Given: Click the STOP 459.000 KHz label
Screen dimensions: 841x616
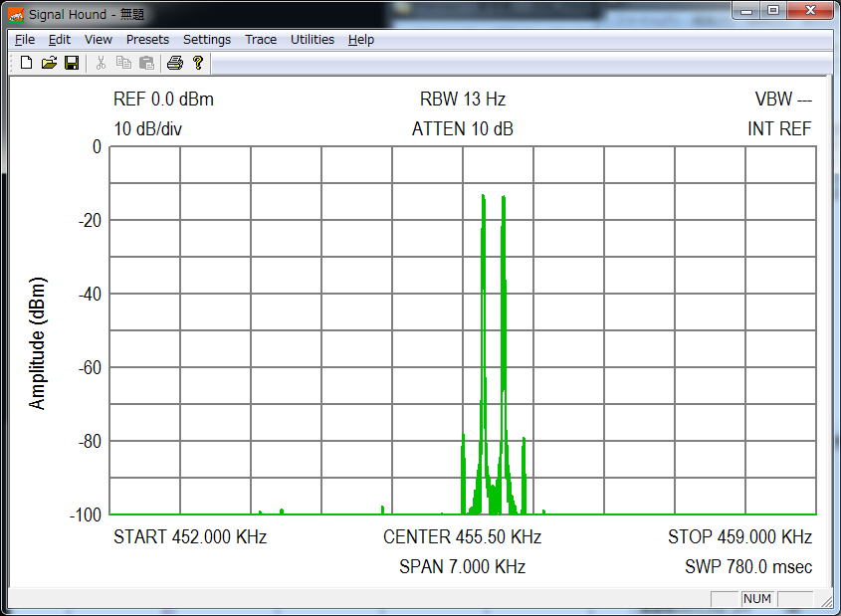Looking at the screenshot, I should (739, 536).
